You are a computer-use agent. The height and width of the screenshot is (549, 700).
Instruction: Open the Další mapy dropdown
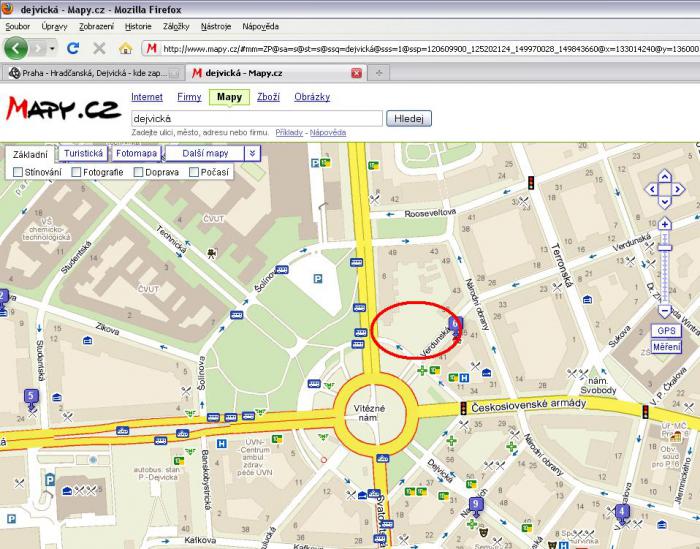pyautogui.click(x=205, y=153)
